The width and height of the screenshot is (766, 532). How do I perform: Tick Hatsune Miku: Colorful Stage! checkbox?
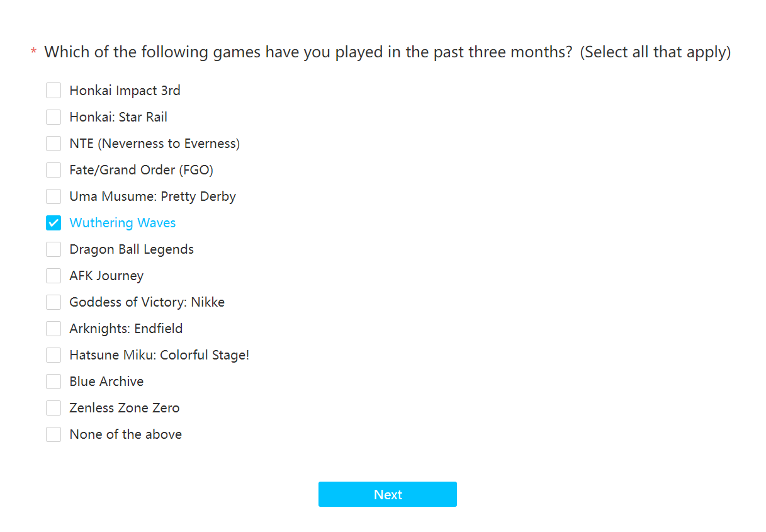point(54,355)
